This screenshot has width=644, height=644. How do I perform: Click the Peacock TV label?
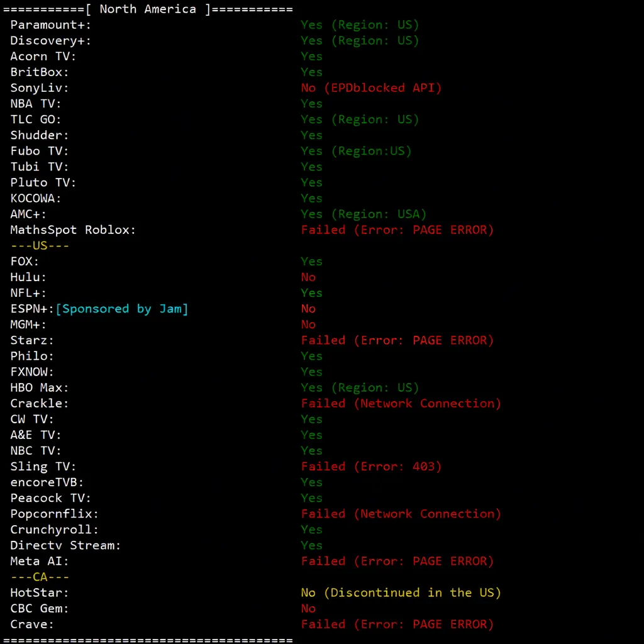(x=50, y=498)
